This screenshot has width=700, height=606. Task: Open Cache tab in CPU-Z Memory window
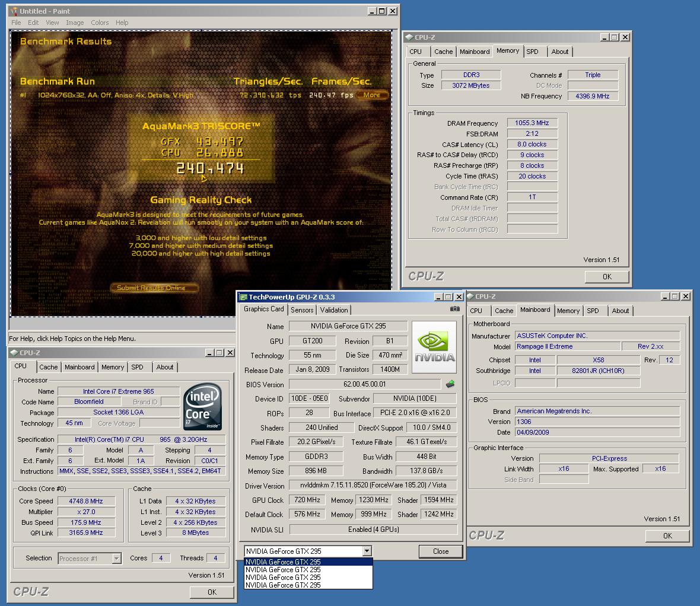[444, 52]
